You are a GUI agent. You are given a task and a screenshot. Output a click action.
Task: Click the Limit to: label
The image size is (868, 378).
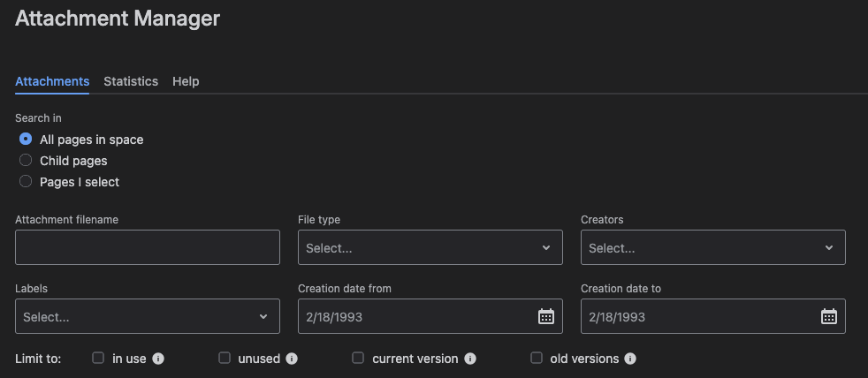point(38,359)
